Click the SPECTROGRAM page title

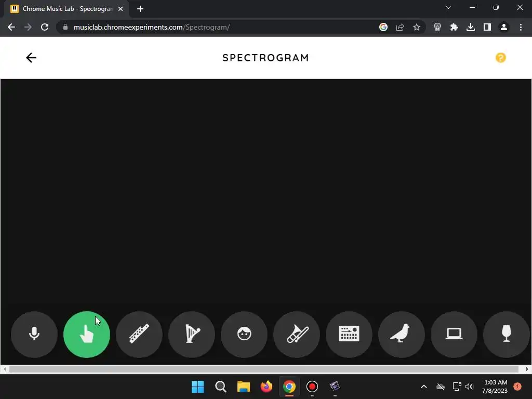point(265,58)
